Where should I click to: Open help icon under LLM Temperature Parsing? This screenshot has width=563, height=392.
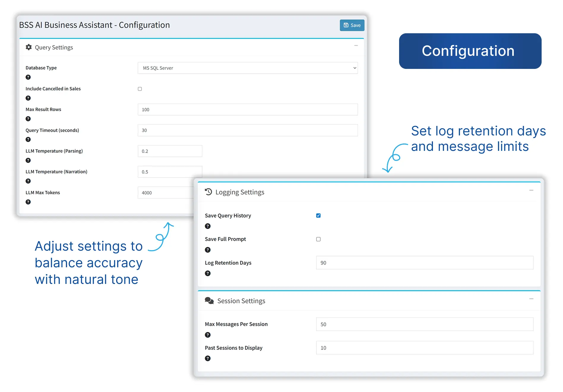tap(28, 160)
